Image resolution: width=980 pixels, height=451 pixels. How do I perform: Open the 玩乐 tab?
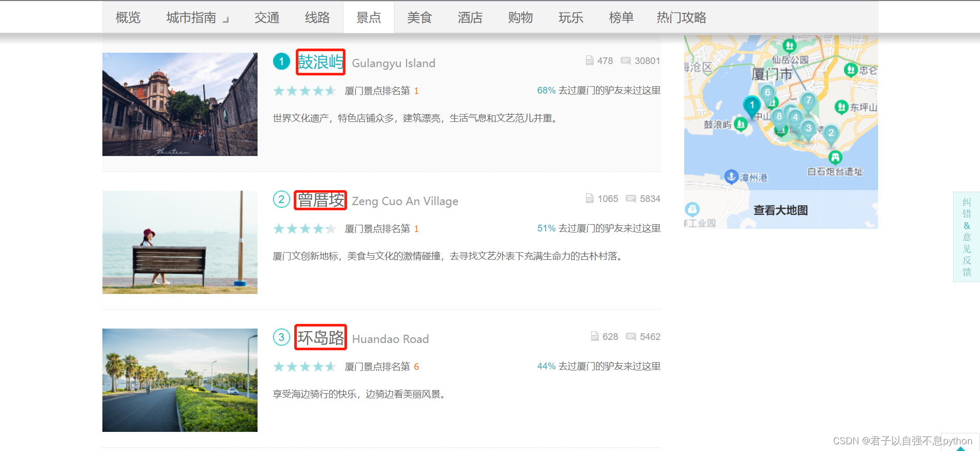pos(571,18)
